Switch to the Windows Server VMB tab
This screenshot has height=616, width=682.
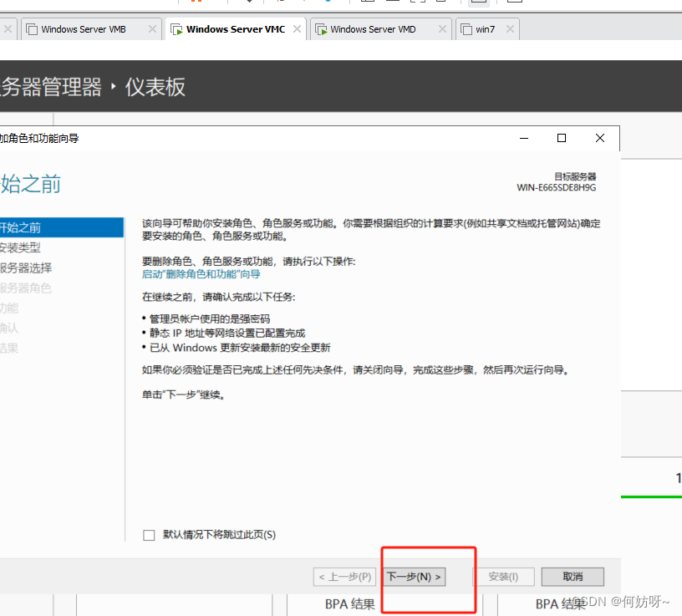[84, 29]
